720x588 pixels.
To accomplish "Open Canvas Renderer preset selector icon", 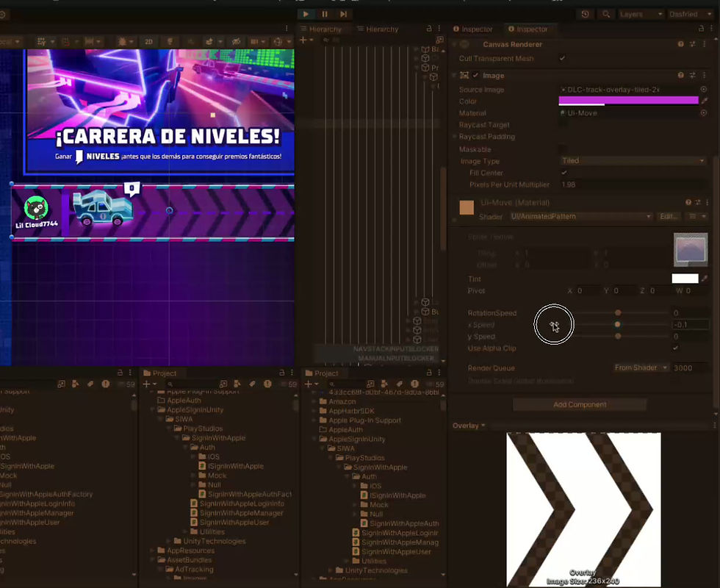I will (692, 44).
